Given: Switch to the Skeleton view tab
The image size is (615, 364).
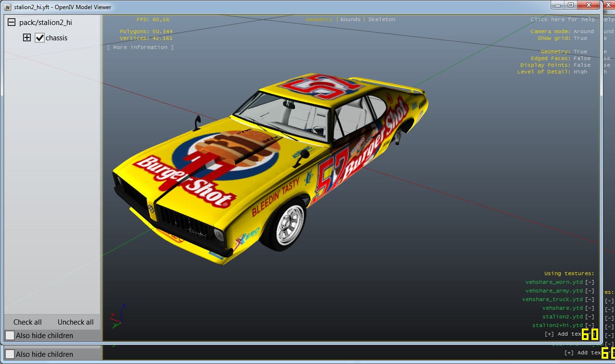Looking at the screenshot, I should tap(382, 19).
